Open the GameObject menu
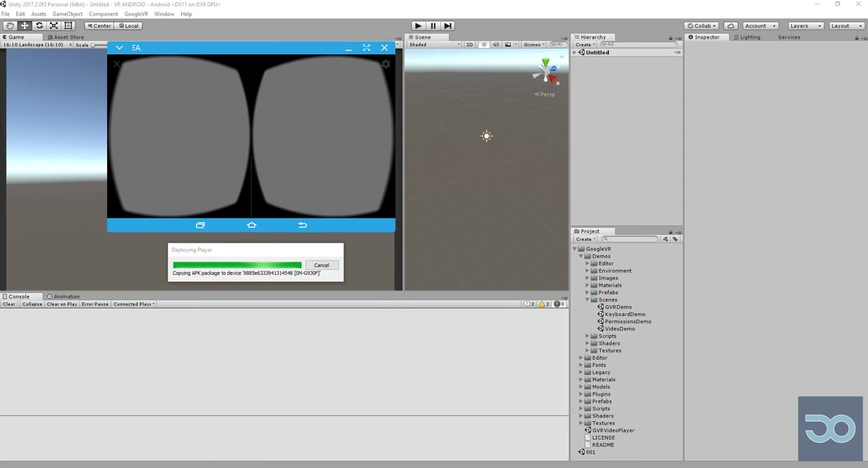Viewport: 868px width, 468px height. pyautogui.click(x=67, y=14)
